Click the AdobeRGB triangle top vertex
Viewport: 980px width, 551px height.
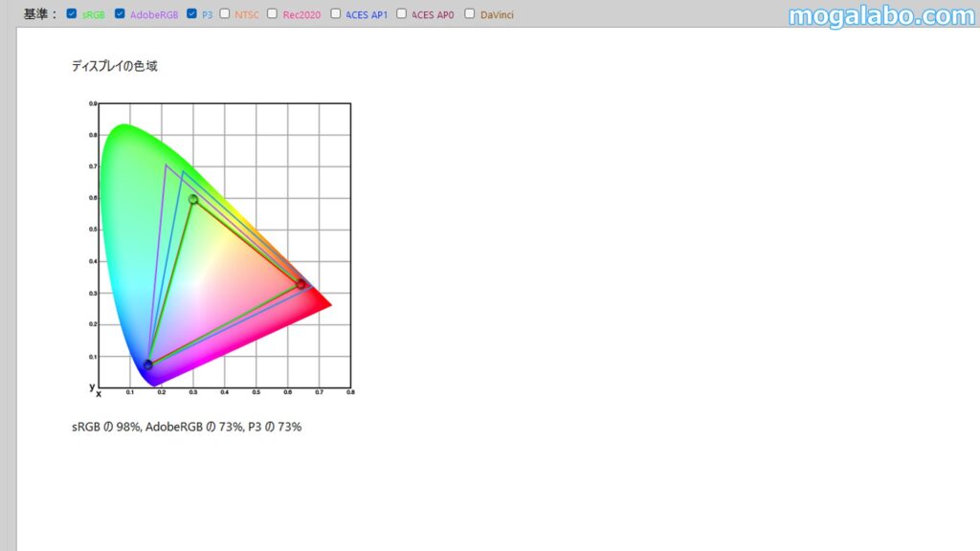coord(166,165)
